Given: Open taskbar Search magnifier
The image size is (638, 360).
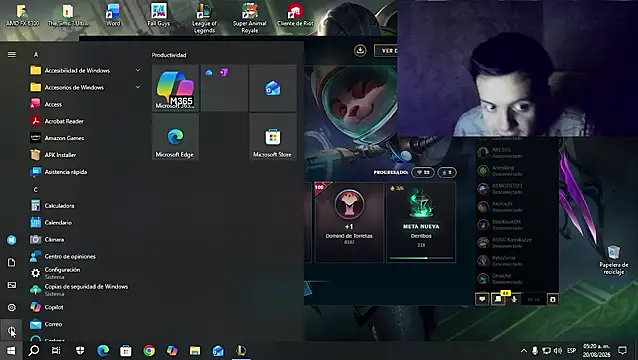Looking at the screenshot, I should coord(34,350).
